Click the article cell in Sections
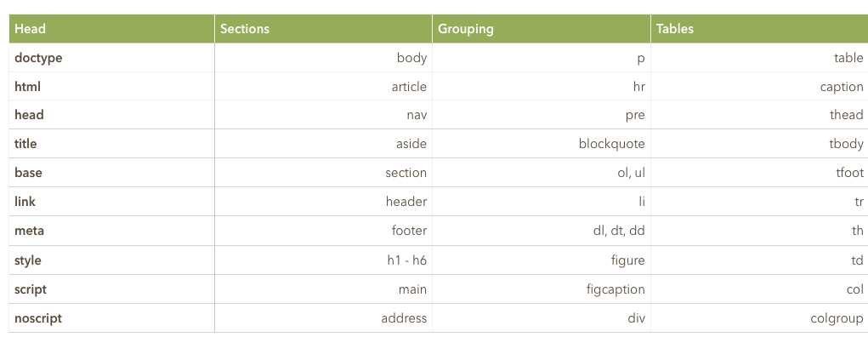 coord(323,87)
